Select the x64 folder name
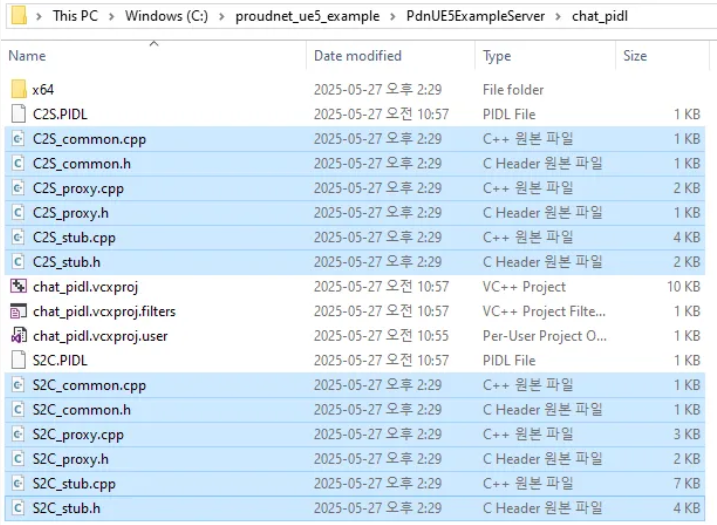The image size is (717, 525). point(43,90)
